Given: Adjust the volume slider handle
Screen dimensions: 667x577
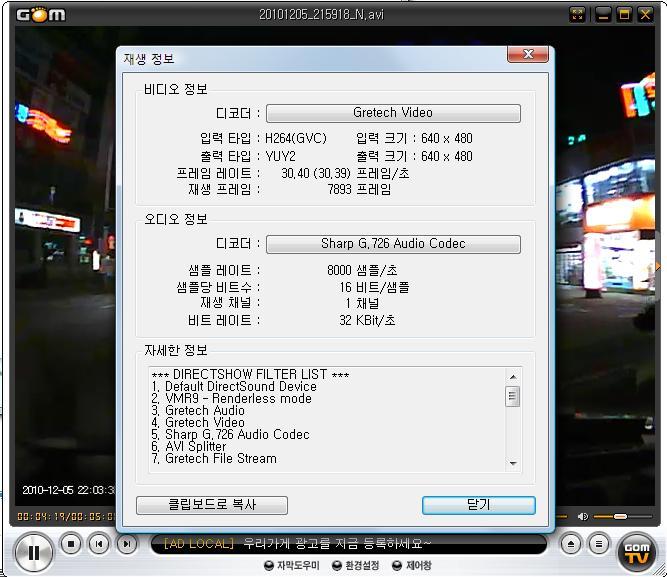Looking at the screenshot, I should (620, 516).
